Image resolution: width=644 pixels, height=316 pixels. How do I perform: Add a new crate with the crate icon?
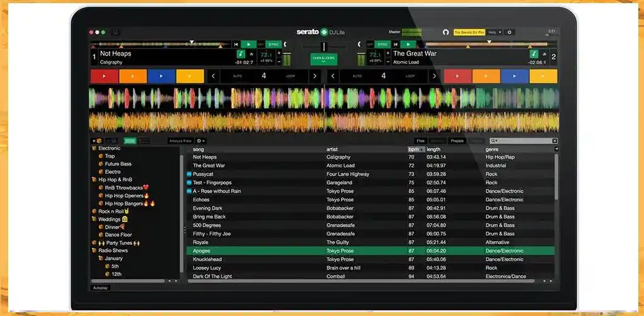click(x=97, y=141)
